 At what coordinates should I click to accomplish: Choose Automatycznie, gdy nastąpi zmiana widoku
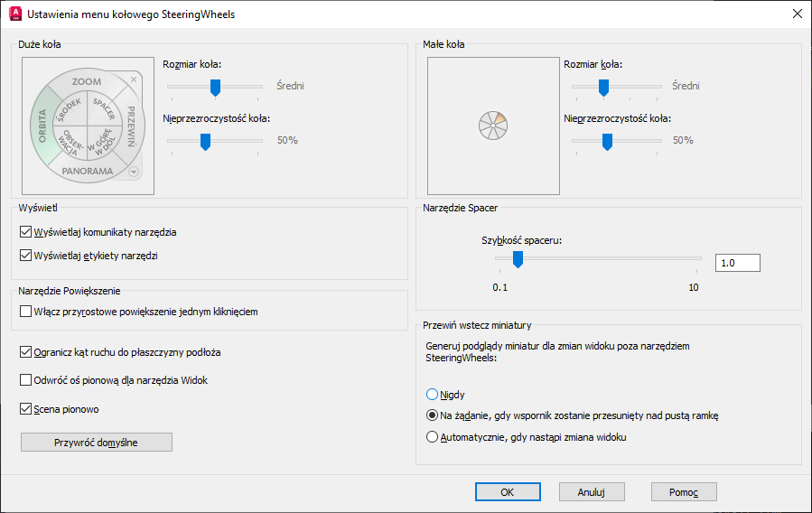pos(432,437)
